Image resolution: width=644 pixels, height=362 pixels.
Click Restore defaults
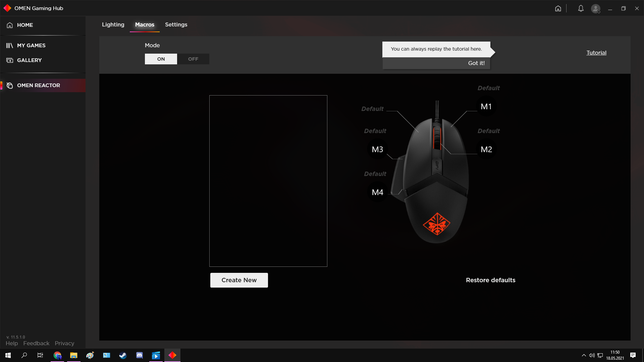coord(490,280)
